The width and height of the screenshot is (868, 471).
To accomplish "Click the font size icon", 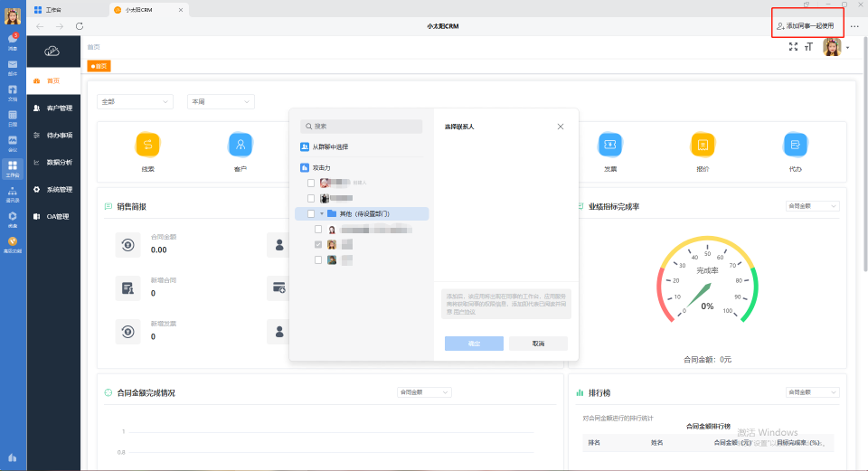I will (808, 47).
